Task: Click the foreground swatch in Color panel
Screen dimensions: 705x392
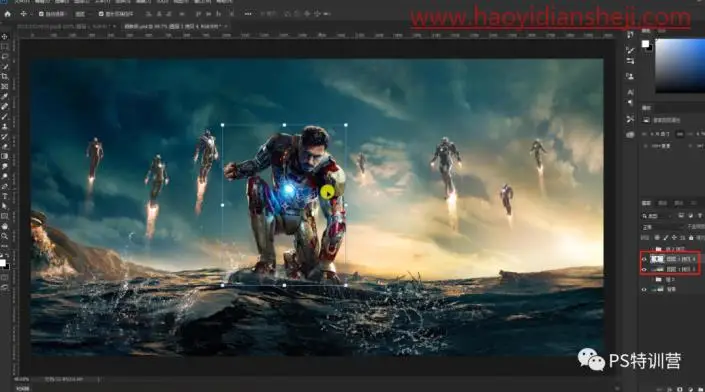Action: 645,44
